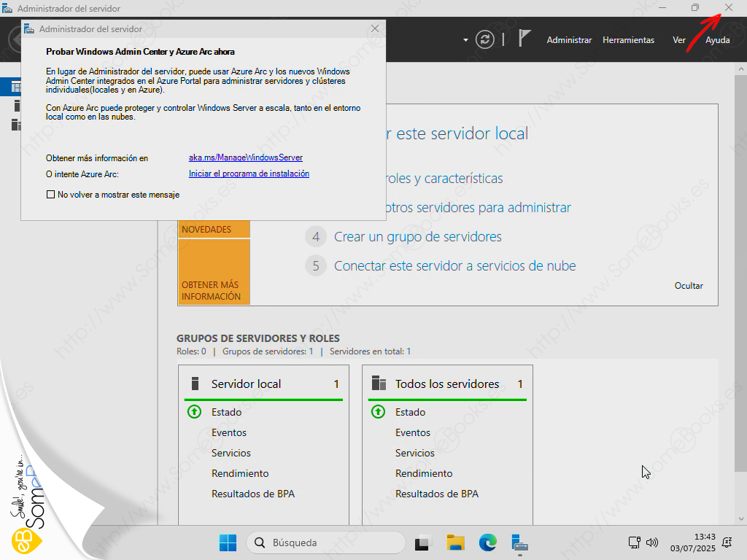747x560 pixels.
Task: Open the notifications flag icon
Action: pos(524,39)
